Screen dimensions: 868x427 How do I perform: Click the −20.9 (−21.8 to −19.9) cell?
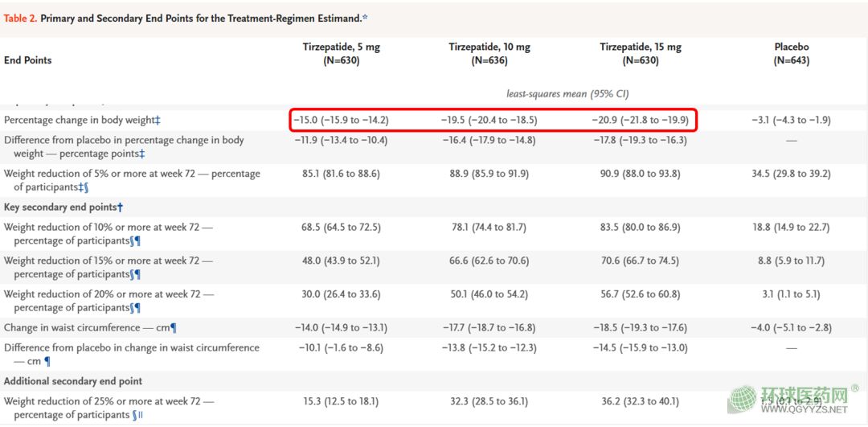pos(641,121)
